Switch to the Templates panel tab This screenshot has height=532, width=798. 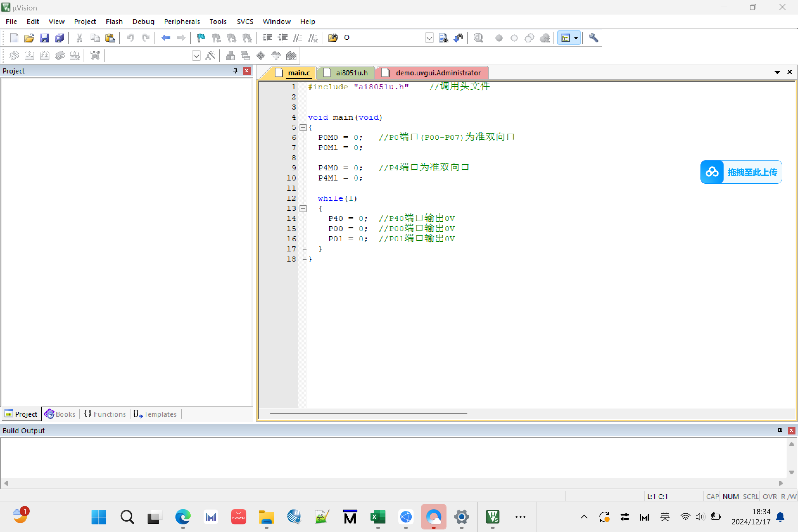pyautogui.click(x=155, y=414)
